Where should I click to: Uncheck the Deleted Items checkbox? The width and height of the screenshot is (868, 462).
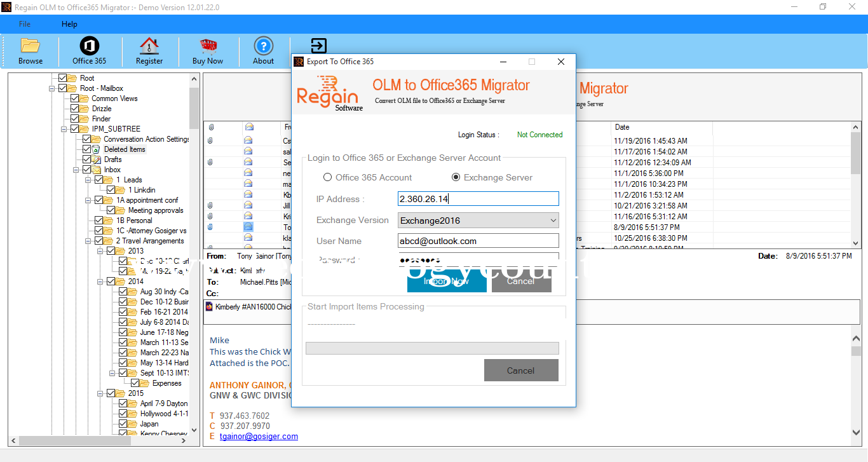(87, 149)
